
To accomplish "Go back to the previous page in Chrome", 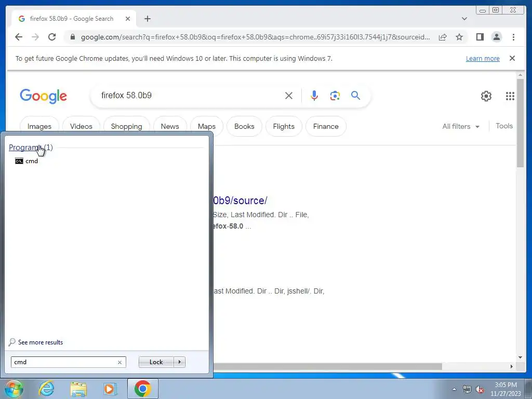I will (x=19, y=37).
